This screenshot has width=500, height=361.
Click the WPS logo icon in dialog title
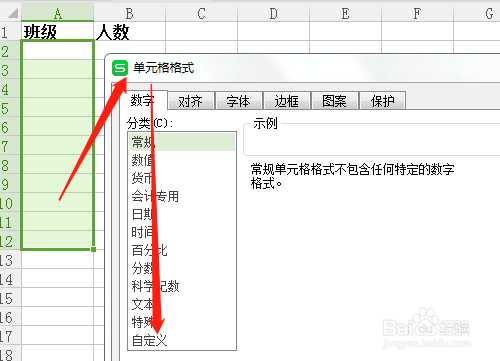click(120, 68)
